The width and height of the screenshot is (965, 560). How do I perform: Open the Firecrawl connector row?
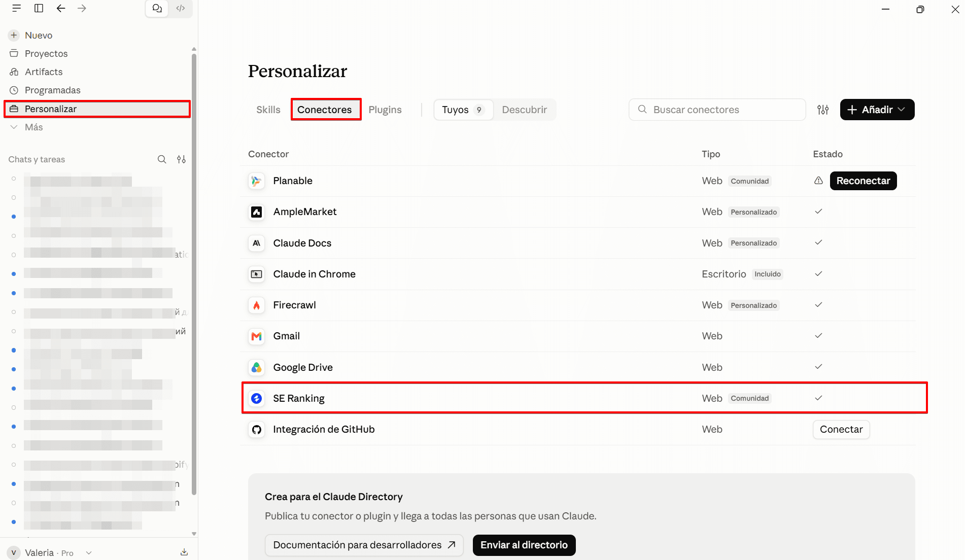click(578, 305)
